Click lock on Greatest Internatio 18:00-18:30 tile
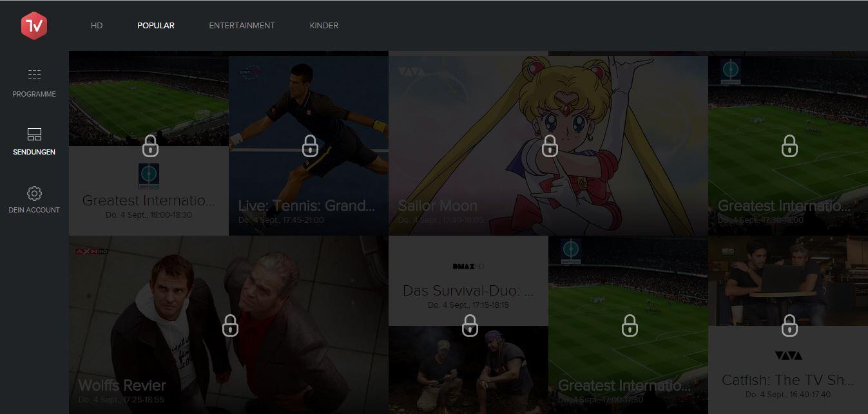The image size is (868, 414). tap(150, 146)
